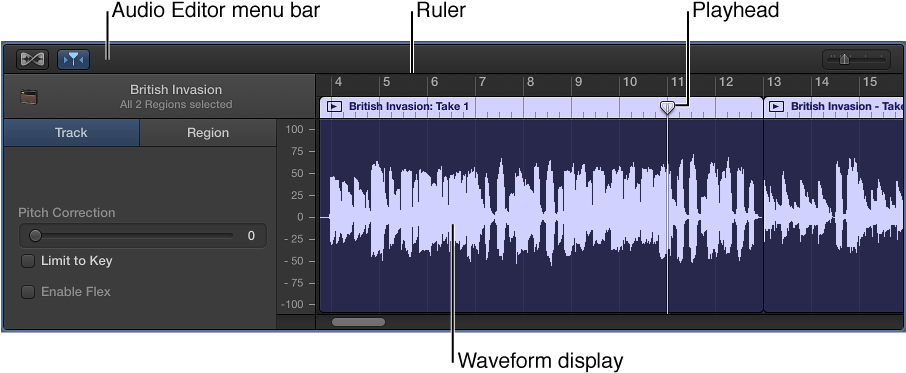Viewport: 906px width, 373px height.
Task: Click the Pitch Correction slider knob
Action: click(x=35, y=236)
